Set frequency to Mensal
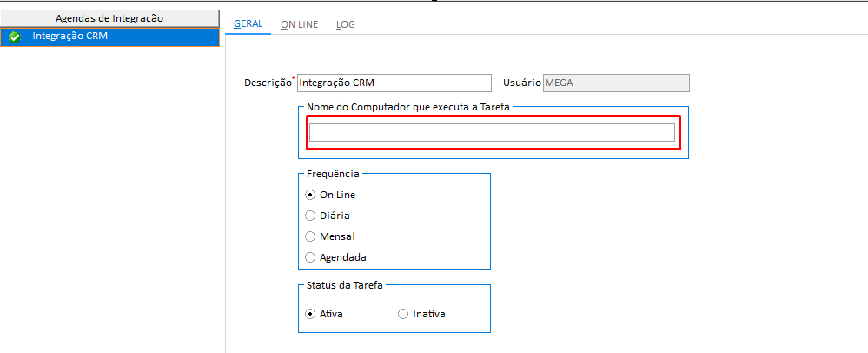Viewport: 868px width, 353px height. click(310, 236)
